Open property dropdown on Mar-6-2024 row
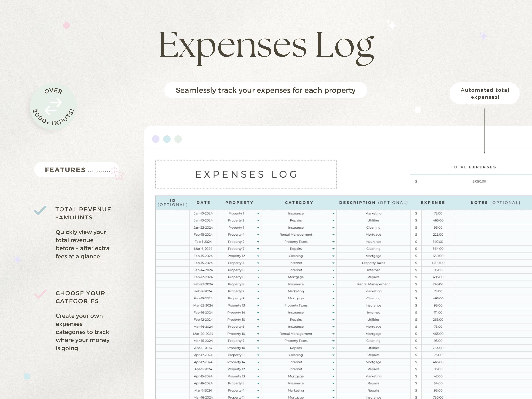 coord(258,249)
